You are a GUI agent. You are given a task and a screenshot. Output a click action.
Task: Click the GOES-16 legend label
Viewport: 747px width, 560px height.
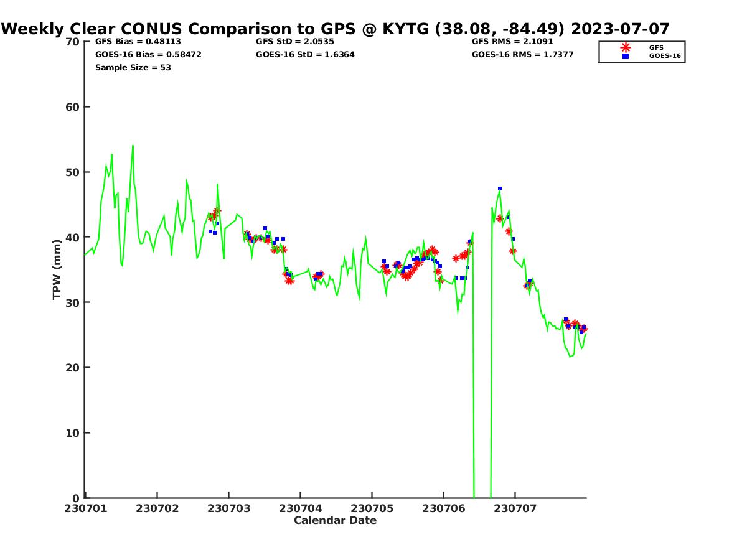click(x=665, y=56)
